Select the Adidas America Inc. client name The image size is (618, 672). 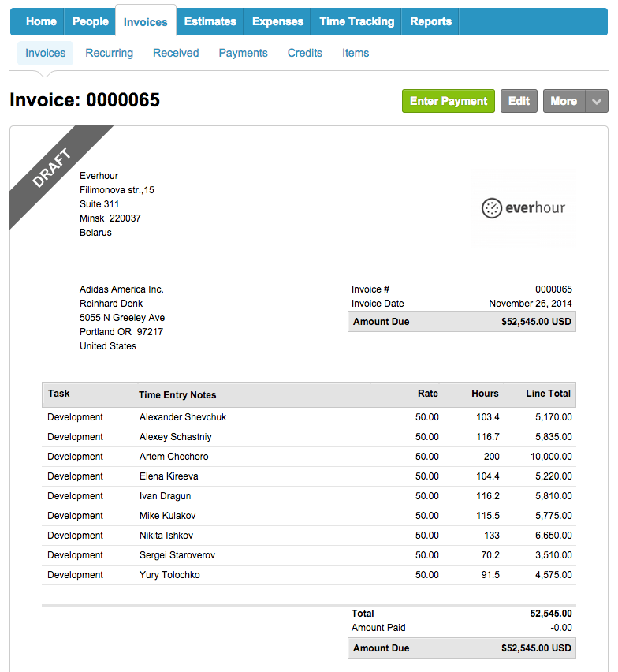click(121, 289)
